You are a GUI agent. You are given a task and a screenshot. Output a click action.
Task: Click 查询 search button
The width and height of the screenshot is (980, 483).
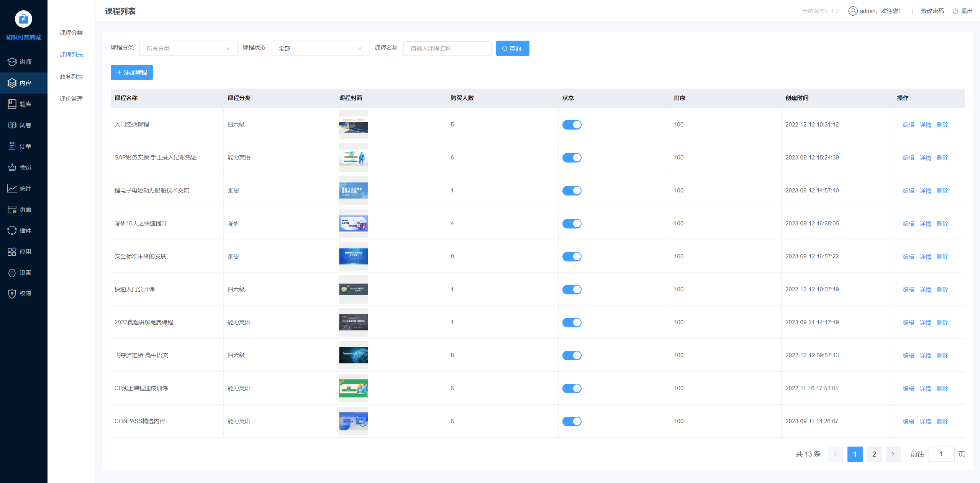coord(513,48)
